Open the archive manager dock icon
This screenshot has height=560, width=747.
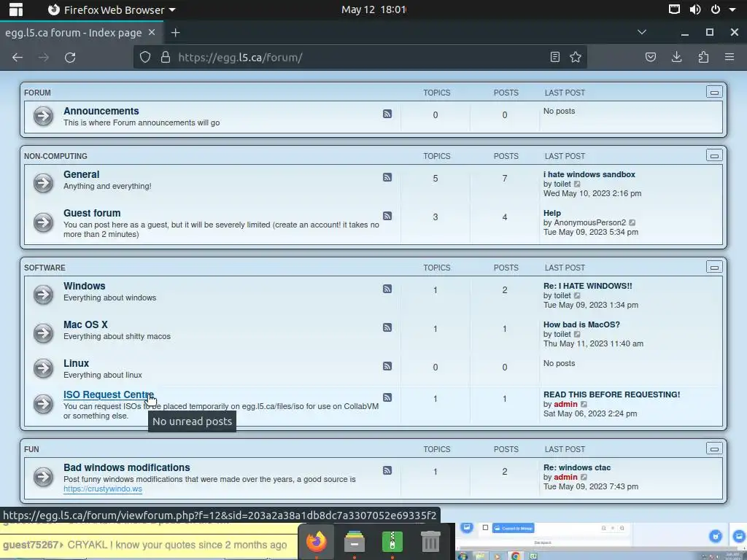pos(392,542)
